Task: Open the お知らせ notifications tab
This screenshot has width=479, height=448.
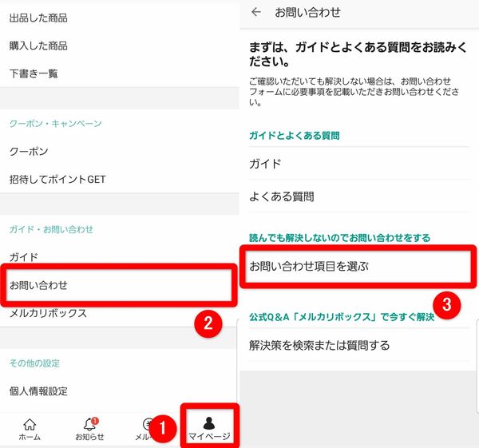Action: [x=89, y=429]
